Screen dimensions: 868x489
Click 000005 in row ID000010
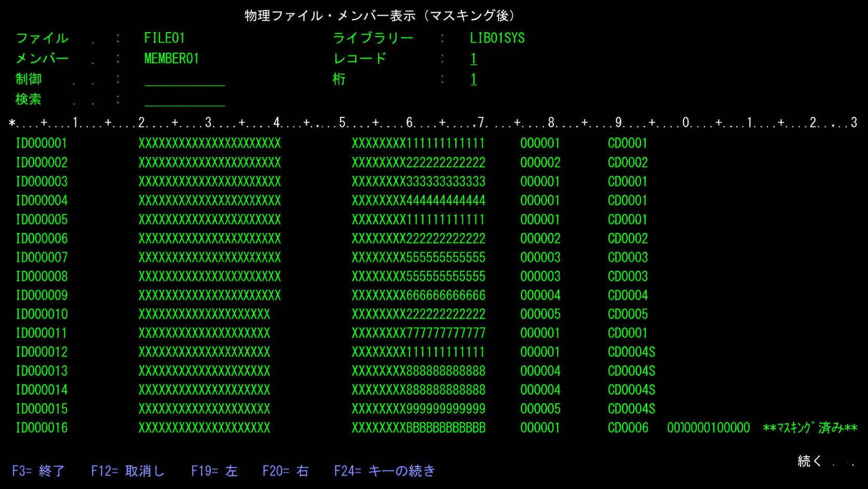540,314
